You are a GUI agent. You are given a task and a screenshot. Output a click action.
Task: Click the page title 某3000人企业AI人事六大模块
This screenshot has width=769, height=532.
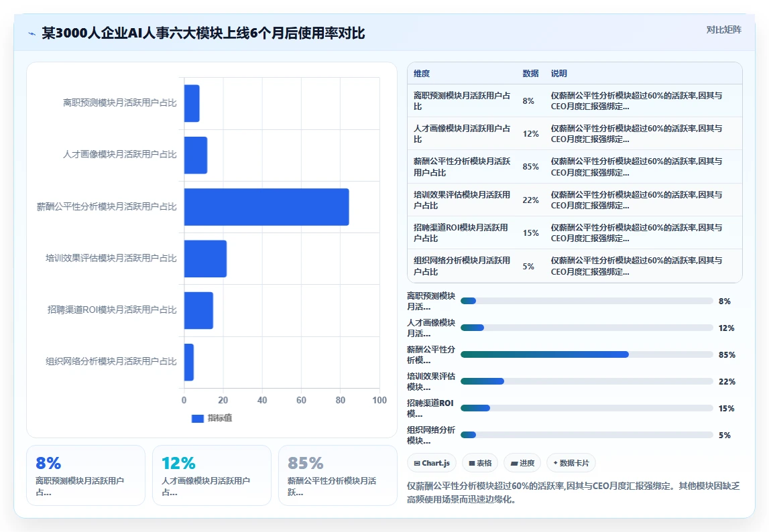pyautogui.click(x=203, y=33)
